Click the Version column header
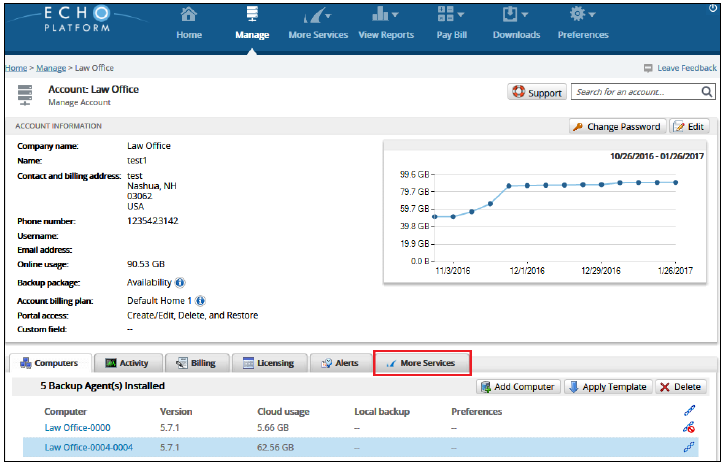727x467 pixels. point(176,412)
